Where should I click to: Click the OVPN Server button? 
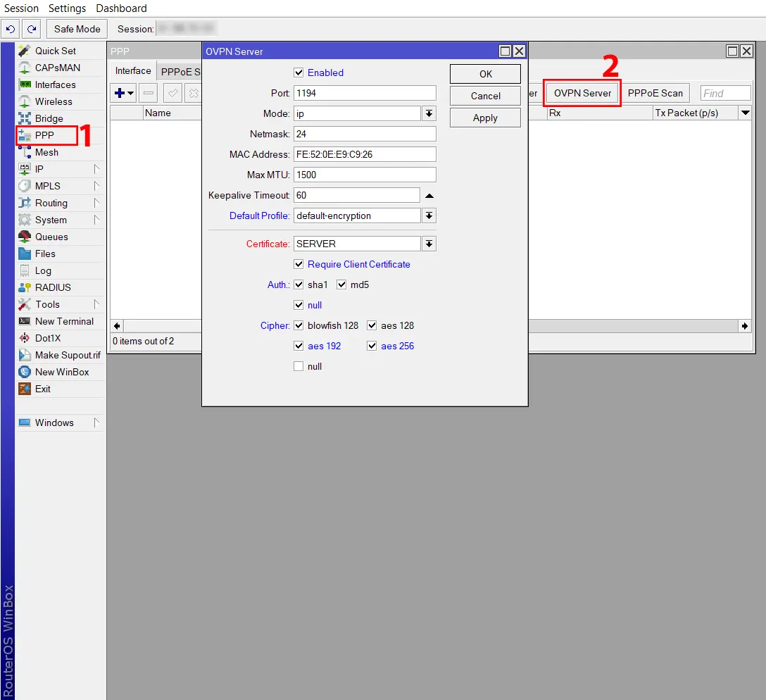click(x=582, y=92)
